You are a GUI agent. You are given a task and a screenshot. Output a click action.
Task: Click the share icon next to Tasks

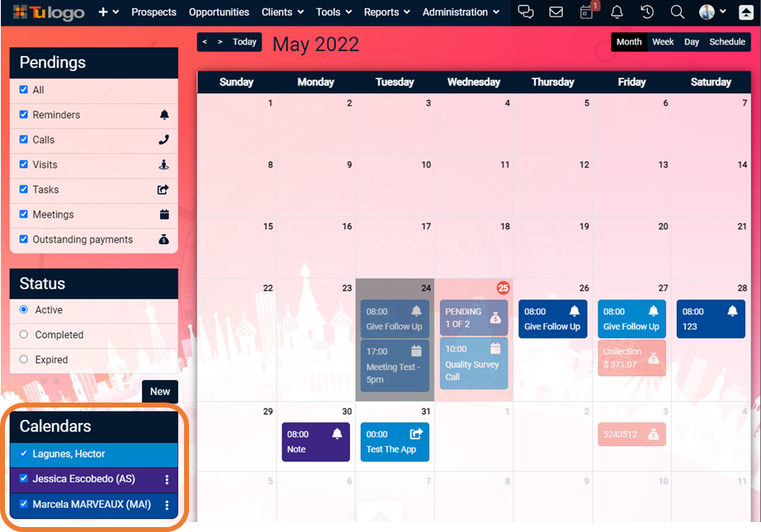163,190
